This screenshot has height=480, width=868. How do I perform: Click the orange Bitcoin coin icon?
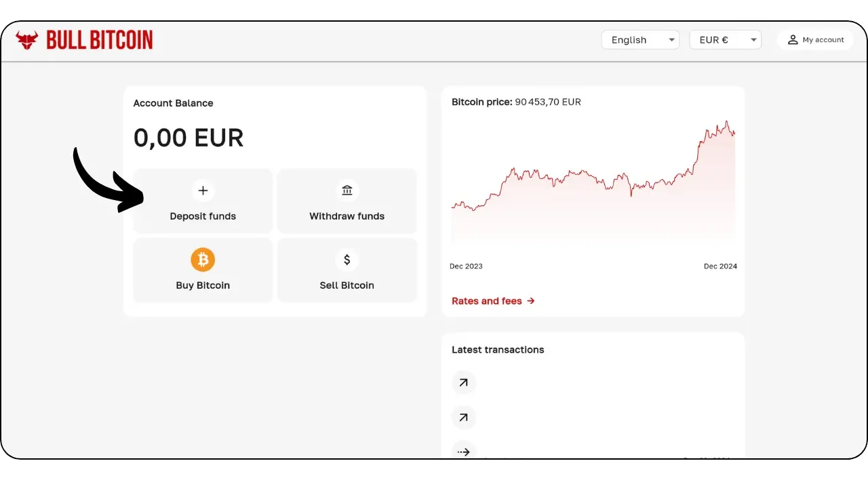click(x=203, y=260)
